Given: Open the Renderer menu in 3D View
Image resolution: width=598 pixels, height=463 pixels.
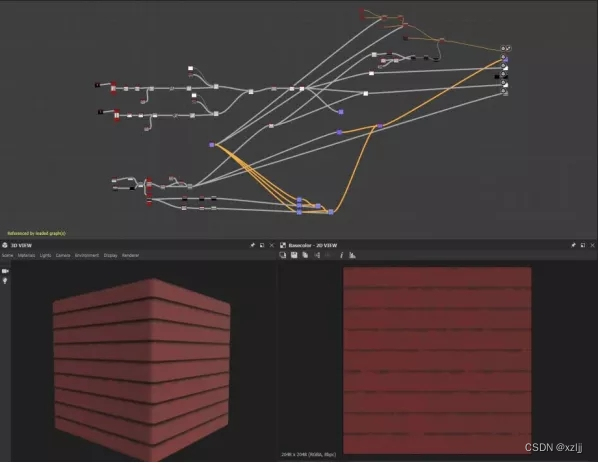Looking at the screenshot, I should point(130,256).
